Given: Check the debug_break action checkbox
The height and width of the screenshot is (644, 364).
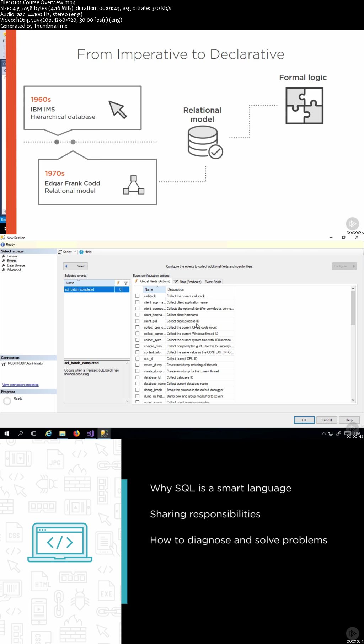Looking at the screenshot, I should [138, 390].
